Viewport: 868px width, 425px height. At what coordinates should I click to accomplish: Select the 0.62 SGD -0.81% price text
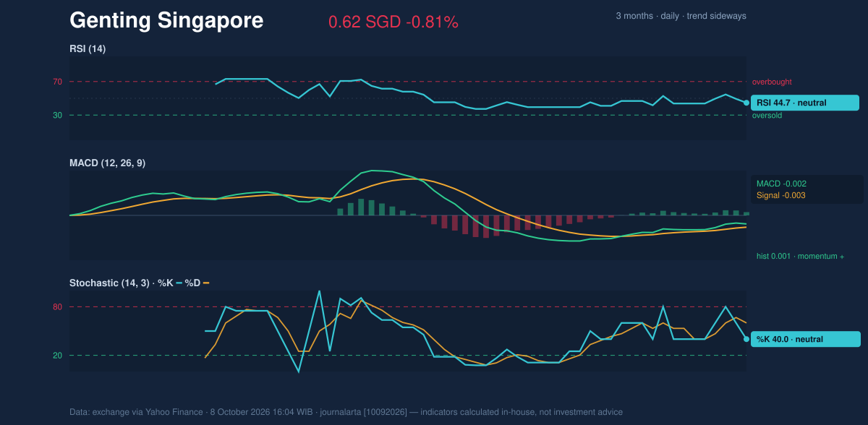point(393,22)
